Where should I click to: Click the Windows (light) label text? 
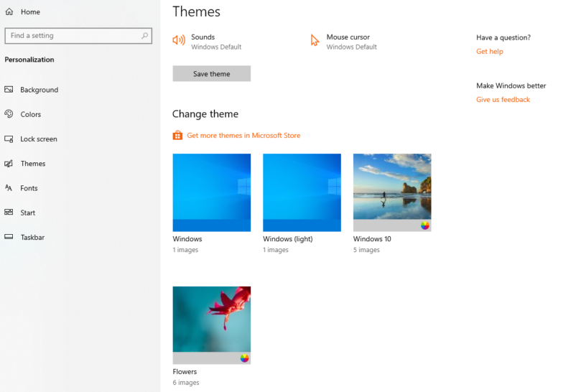(288, 239)
